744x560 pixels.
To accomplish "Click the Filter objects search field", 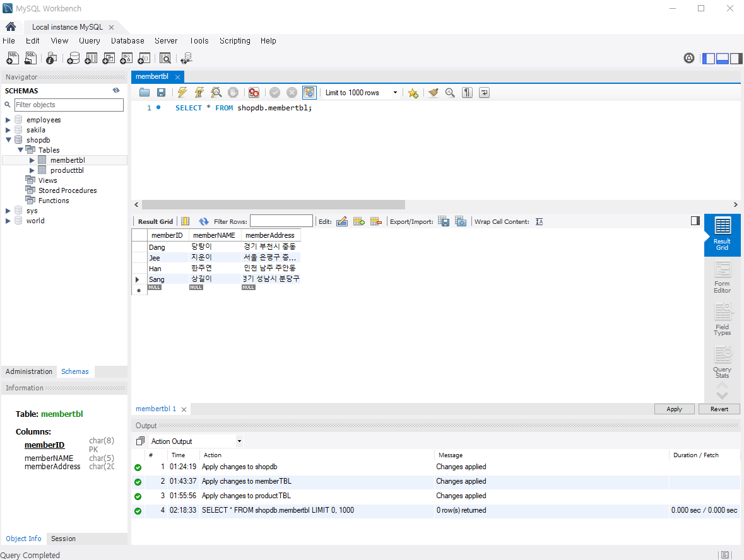I will (69, 105).
